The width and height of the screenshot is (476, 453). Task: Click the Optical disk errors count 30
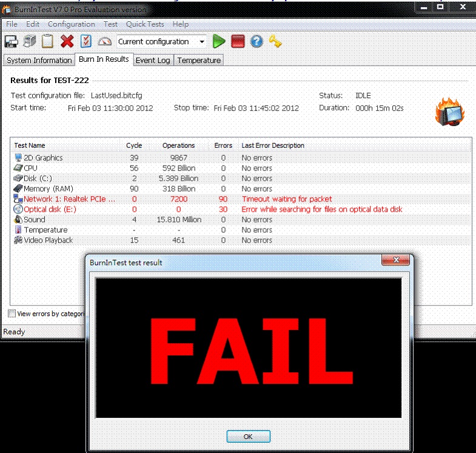point(223,209)
